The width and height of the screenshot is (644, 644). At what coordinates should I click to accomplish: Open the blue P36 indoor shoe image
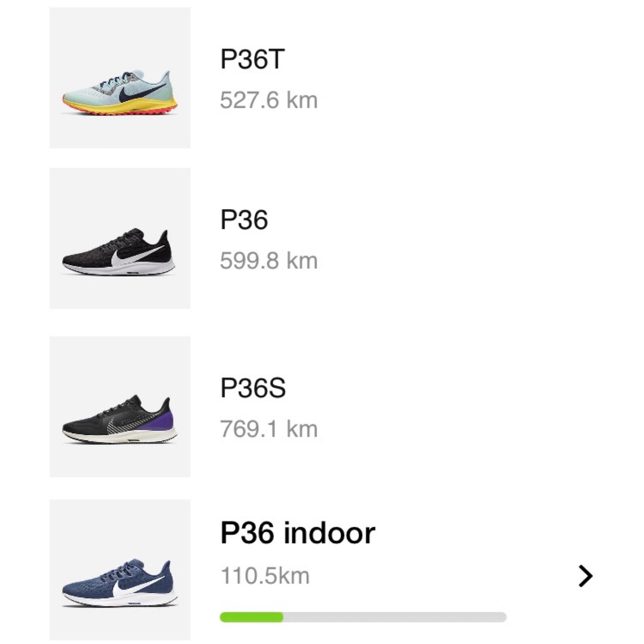[120, 570]
